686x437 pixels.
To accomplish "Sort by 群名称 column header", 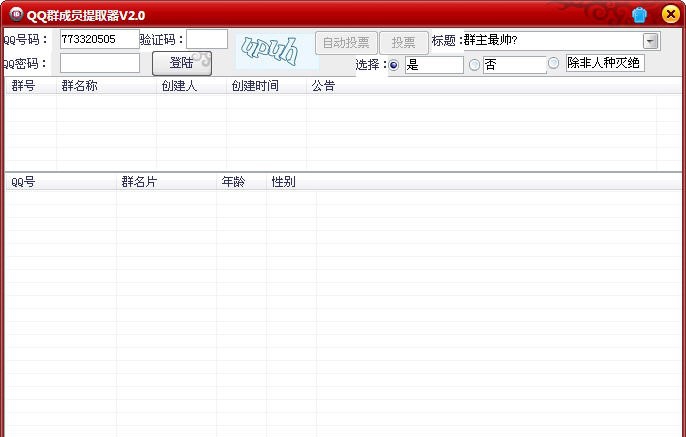I will tap(106, 86).
